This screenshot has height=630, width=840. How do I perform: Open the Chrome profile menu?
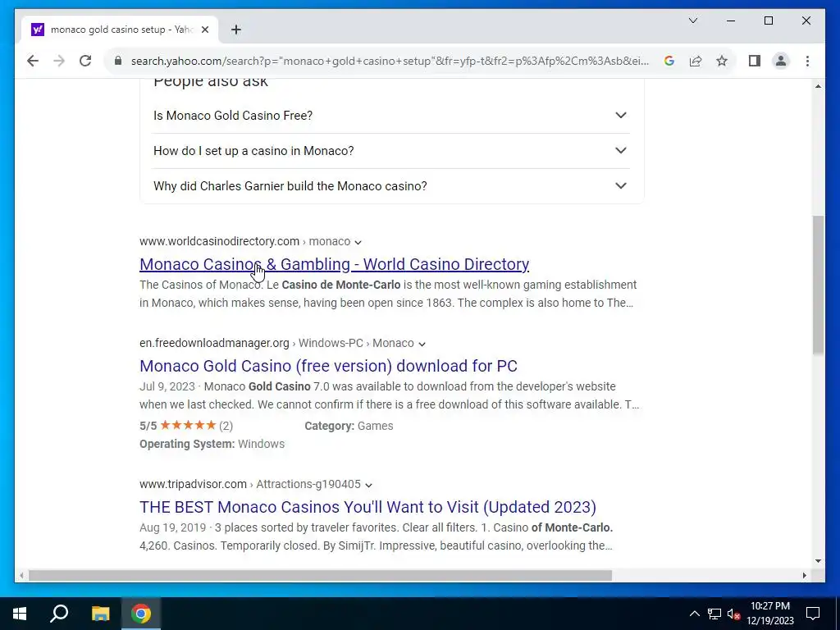point(781,61)
